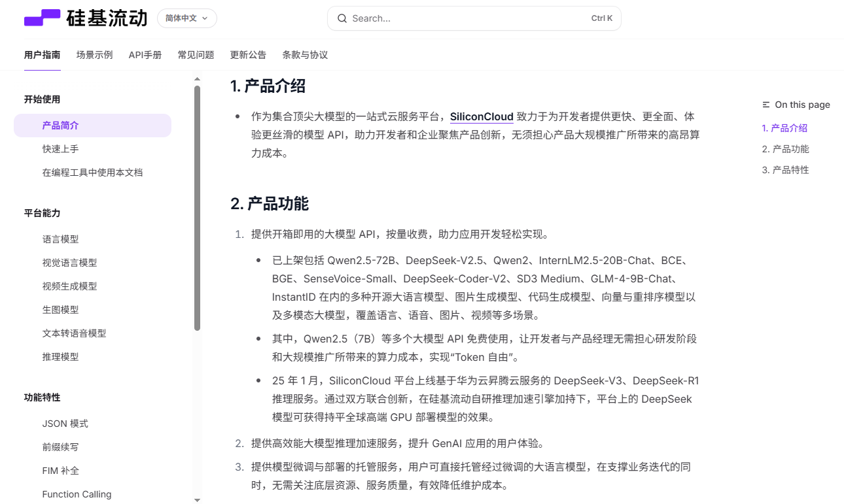
Task: Click the 硅基流动 brand name
Action: 107,18
